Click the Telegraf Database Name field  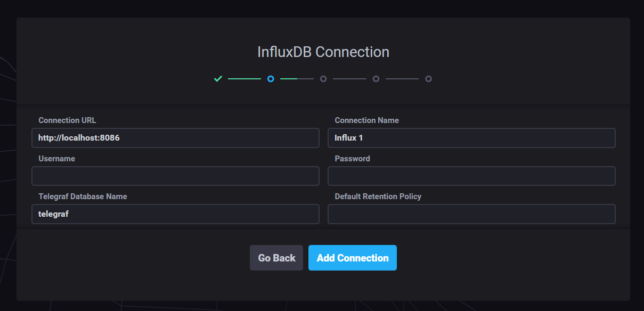click(175, 214)
